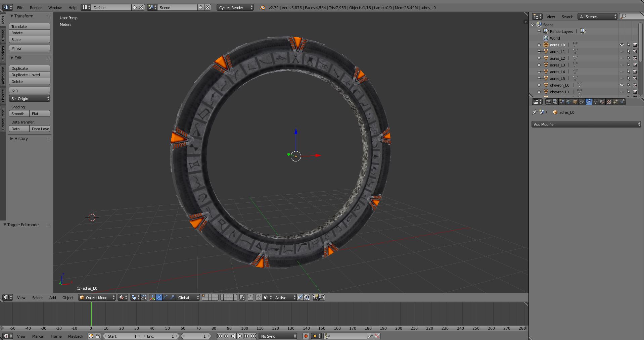This screenshot has width=644, height=340.
Task: Toggle selectability arrow for adres_L2
Action: (629, 58)
